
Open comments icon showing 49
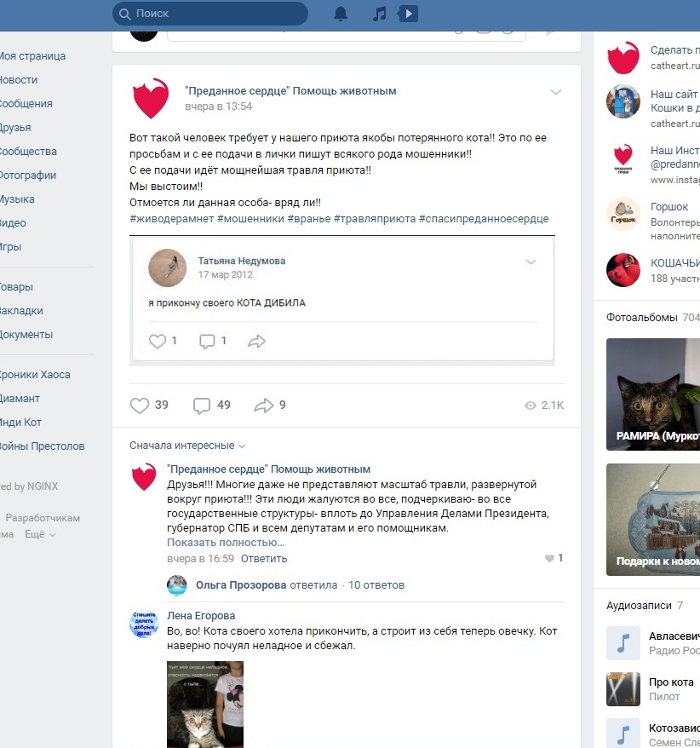click(202, 406)
